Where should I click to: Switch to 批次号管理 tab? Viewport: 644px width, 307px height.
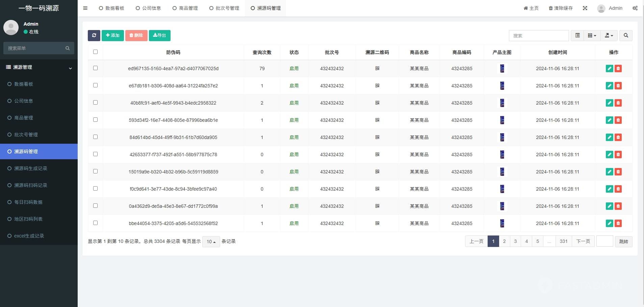(224, 8)
